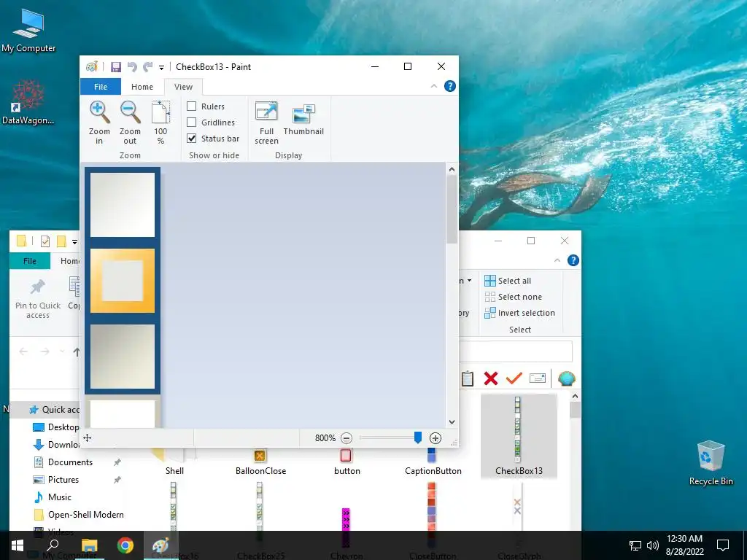The width and height of the screenshot is (747, 560).
Task: Click the blue shell icon in the Explorer toolbar
Action: pyautogui.click(x=566, y=378)
